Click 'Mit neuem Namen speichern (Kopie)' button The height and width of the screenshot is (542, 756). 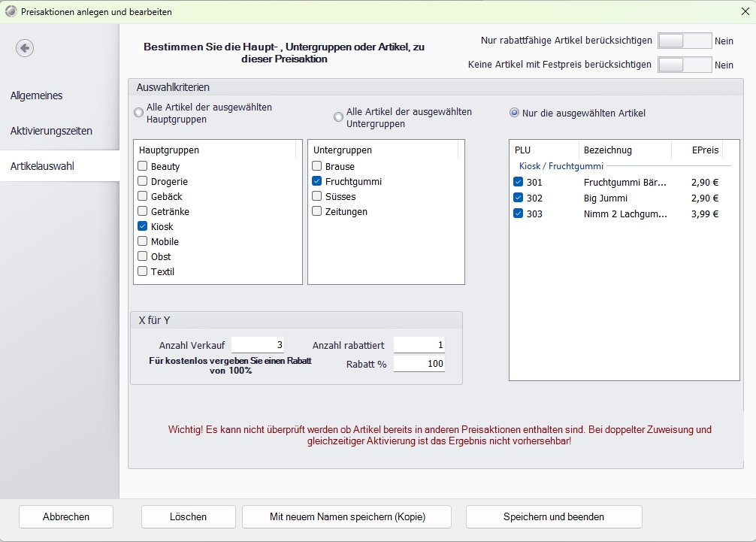pos(346,516)
